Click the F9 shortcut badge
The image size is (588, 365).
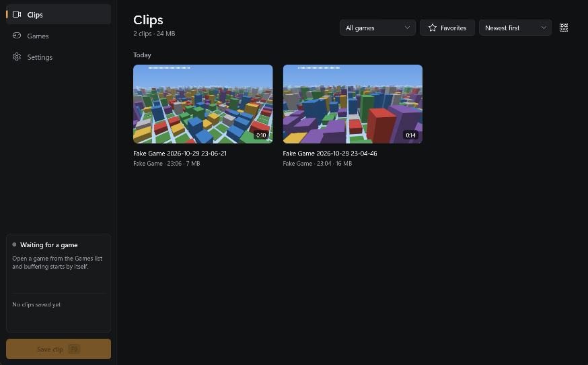pyautogui.click(x=74, y=350)
